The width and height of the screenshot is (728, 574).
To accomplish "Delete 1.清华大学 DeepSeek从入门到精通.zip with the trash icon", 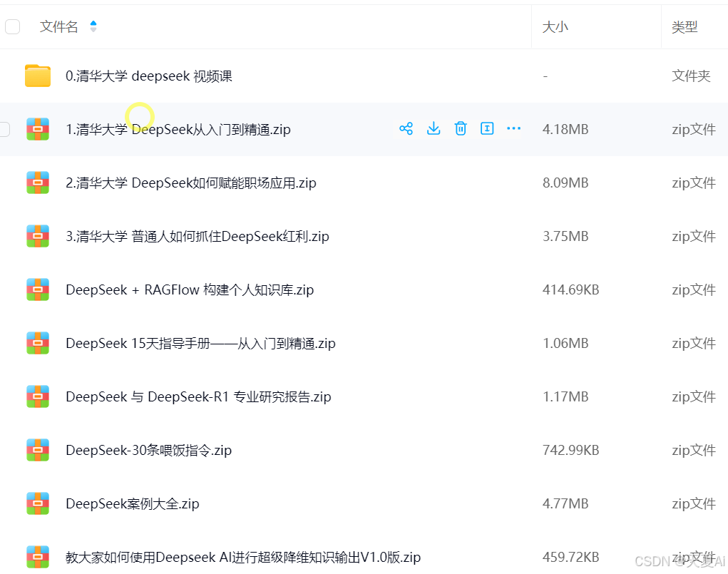I will (460, 128).
